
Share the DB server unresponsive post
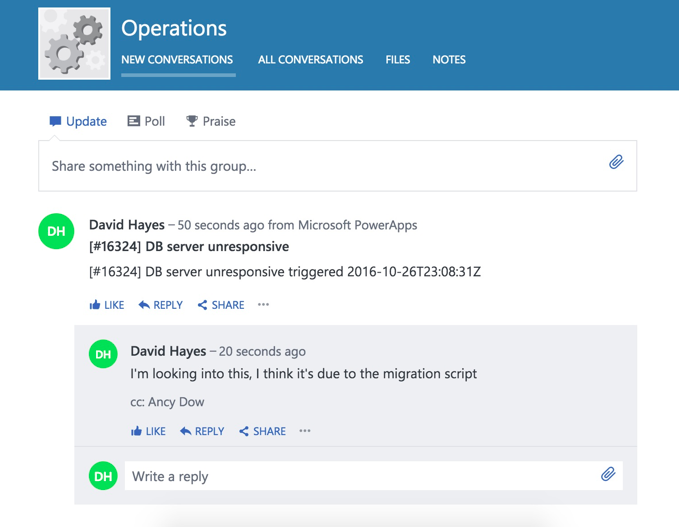pos(220,305)
